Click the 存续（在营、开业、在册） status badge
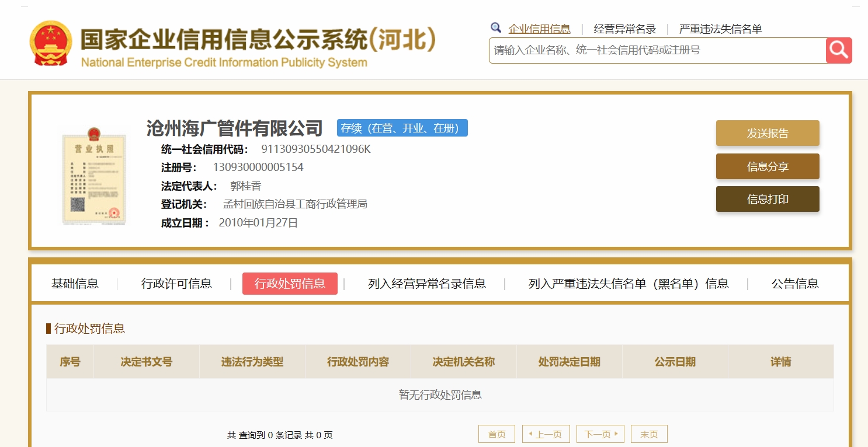This screenshot has width=868, height=447. coord(402,128)
